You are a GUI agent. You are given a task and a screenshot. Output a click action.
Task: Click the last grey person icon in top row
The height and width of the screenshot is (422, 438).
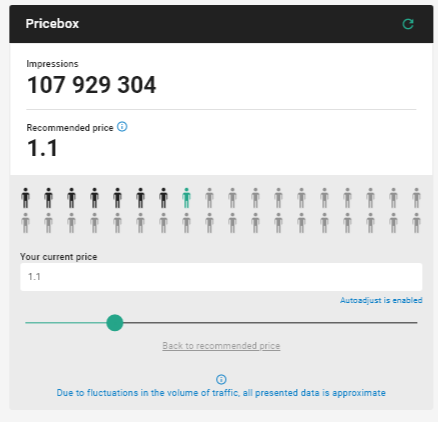[416, 198]
